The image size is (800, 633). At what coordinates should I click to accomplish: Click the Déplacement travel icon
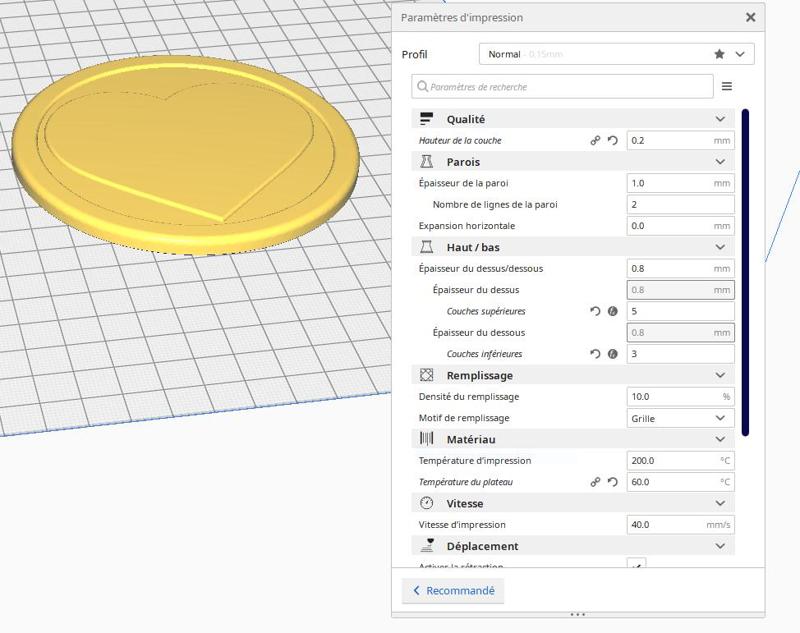427,546
